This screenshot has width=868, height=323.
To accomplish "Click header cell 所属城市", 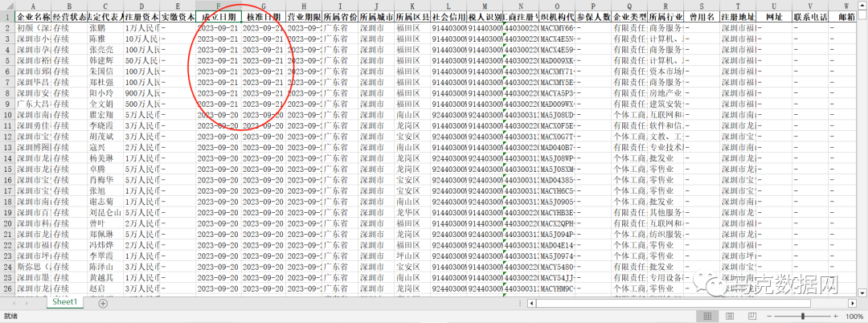I will click(376, 17).
